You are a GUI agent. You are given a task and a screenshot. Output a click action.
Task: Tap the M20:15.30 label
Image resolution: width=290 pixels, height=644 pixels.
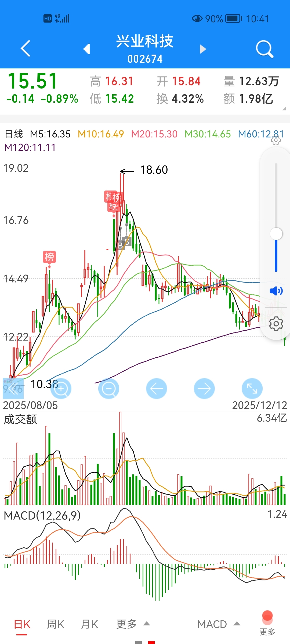pos(154,134)
